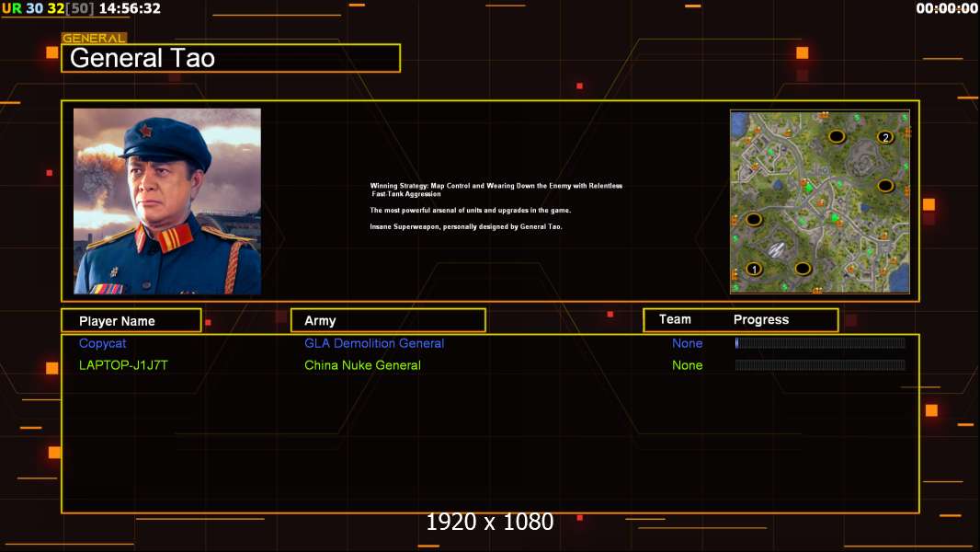
Task: Click the Army column header
Action: [x=388, y=321]
